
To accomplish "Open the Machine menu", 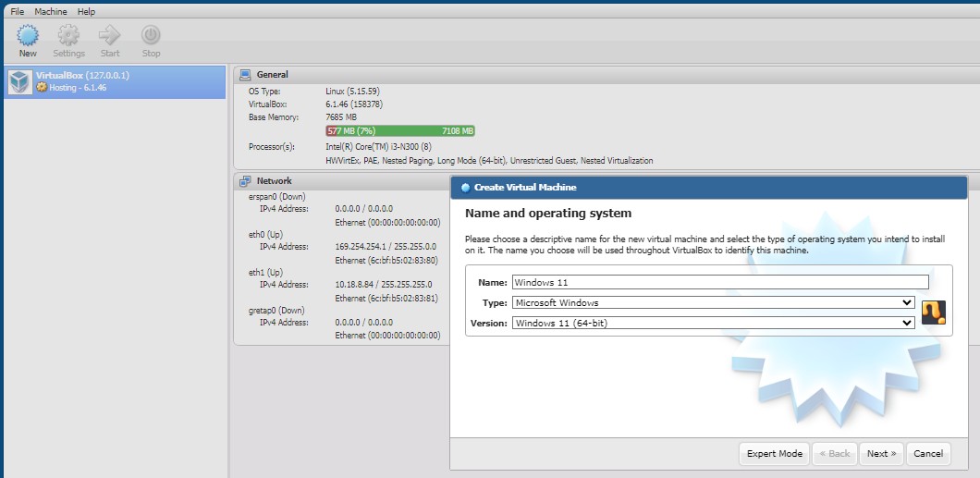I will pos(51,11).
